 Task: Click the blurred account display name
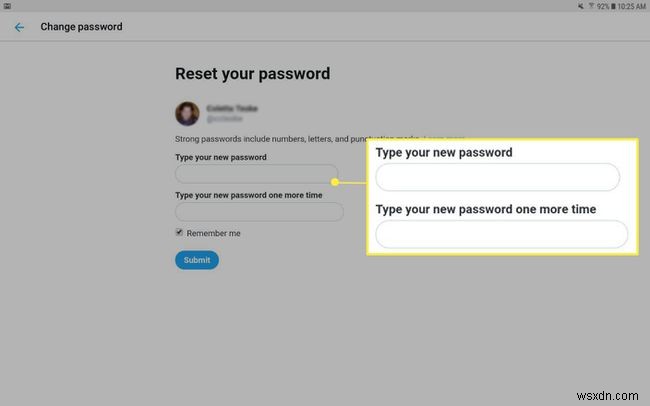coord(233,107)
